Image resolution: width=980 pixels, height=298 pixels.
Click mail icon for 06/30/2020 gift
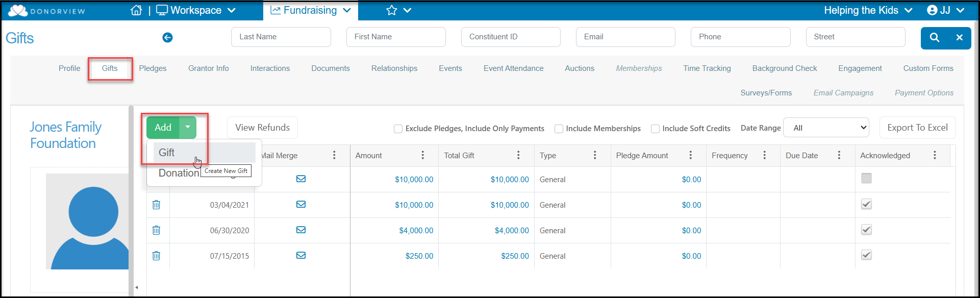pyautogui.click(x=301, y=230)
